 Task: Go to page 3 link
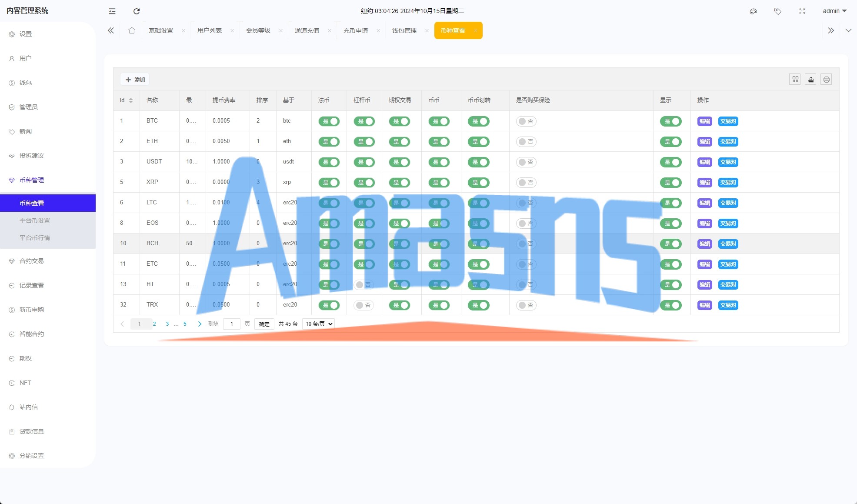tap(167, 324)
